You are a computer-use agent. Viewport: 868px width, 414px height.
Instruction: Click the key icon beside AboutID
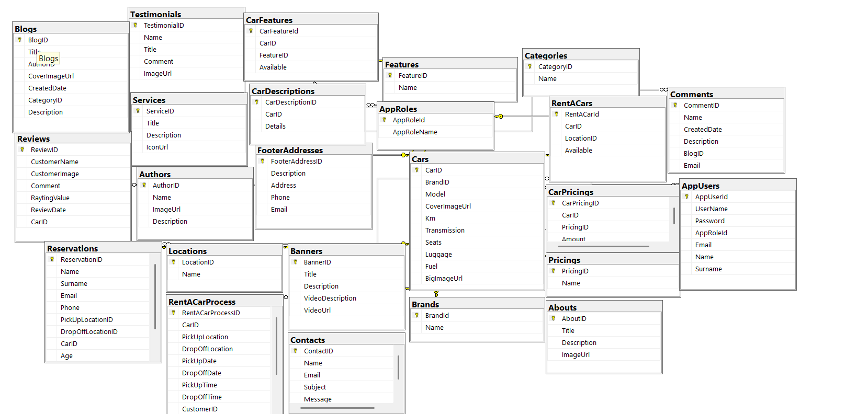554,318
